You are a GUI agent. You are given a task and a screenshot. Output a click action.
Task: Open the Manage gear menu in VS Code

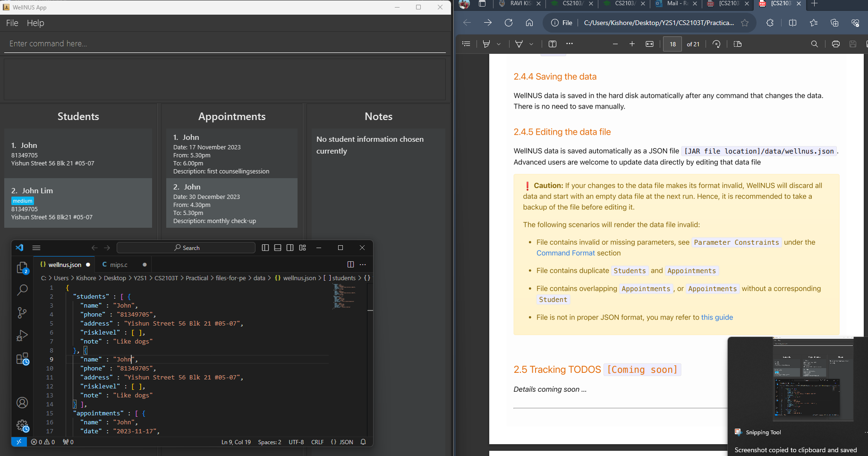tap(22, 426)
